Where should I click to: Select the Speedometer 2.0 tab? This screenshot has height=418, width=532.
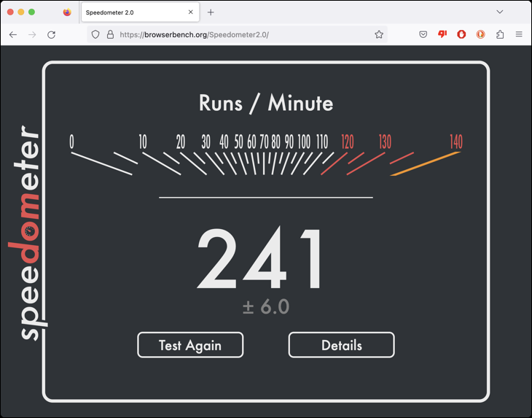coord(140,12)
